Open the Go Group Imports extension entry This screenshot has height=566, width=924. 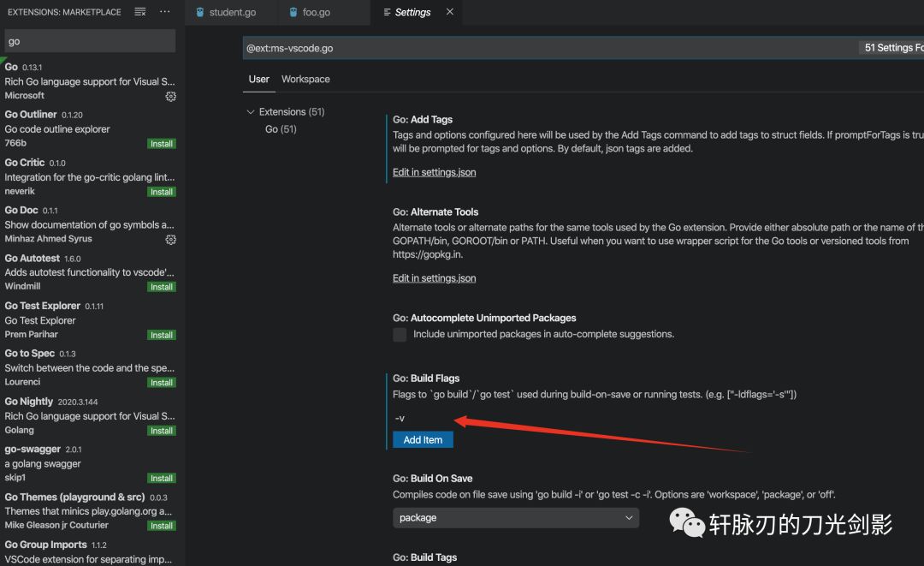click(x=90, y=551)
